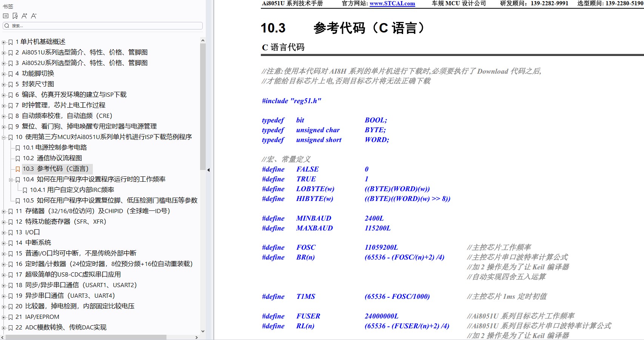Click the code line #include "reg51.h"

(x=291, y=101)
